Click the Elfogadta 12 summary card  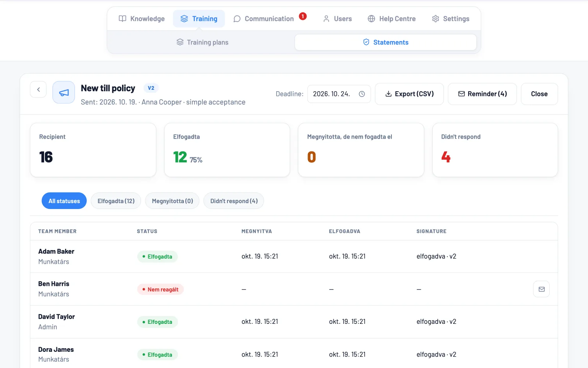[227, 150]
